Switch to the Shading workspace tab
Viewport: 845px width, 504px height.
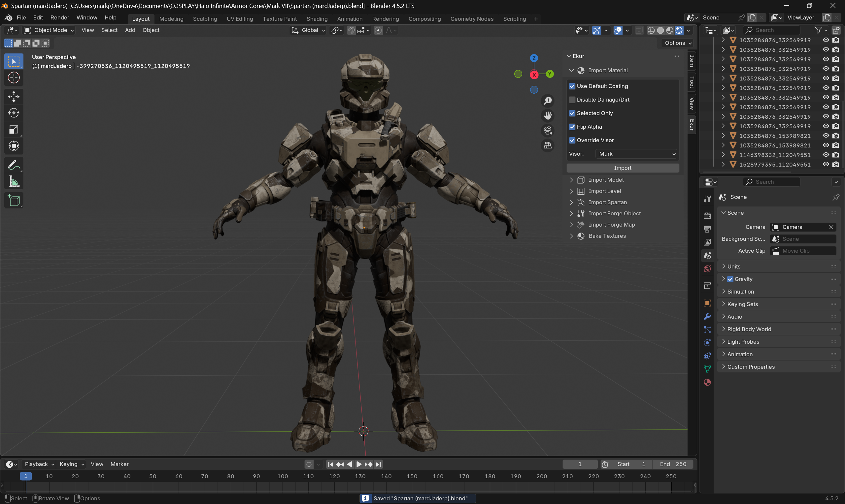317,19
